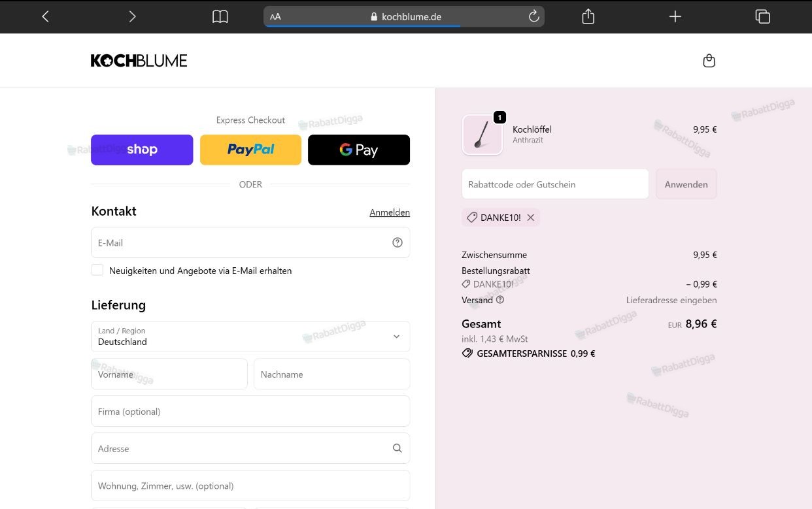The height and width of the screenshot is (509, 812).
Task: Open the shopping bag cart icon
Action: 709,61
